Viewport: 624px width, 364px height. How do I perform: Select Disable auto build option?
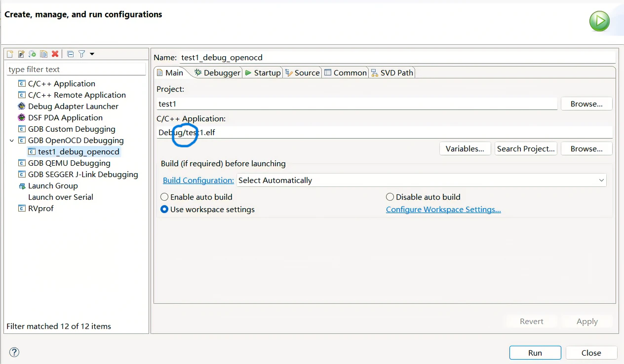[x=390, y=197]
